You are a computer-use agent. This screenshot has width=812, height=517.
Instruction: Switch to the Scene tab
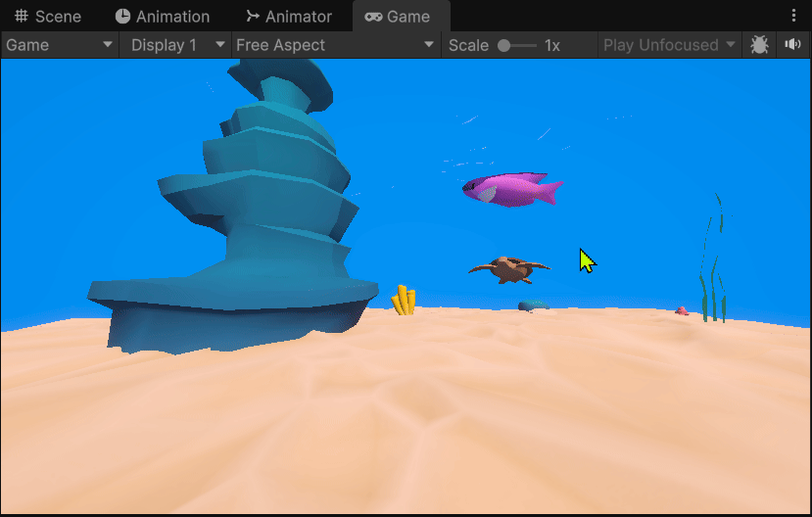coord(47,17)
